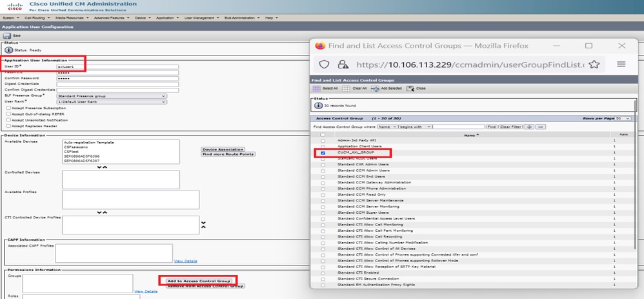Click the access control group search text field
The image size is (644, 299).
(x=458, y=127)
